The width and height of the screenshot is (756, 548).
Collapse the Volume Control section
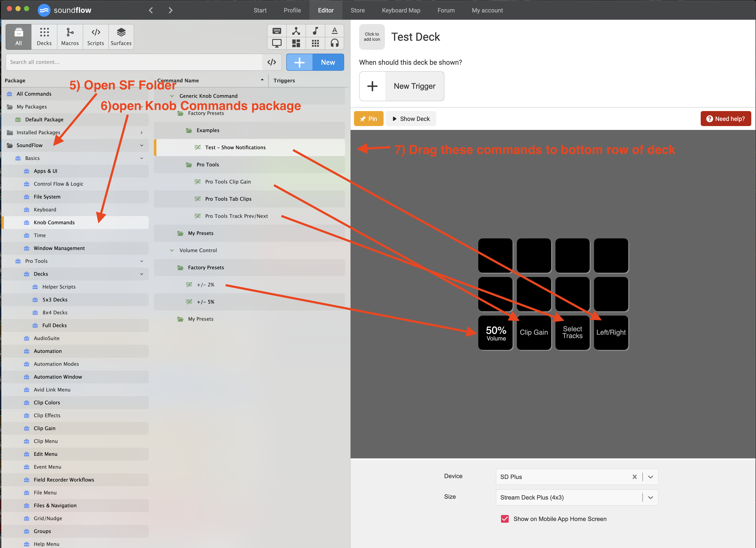172,250
